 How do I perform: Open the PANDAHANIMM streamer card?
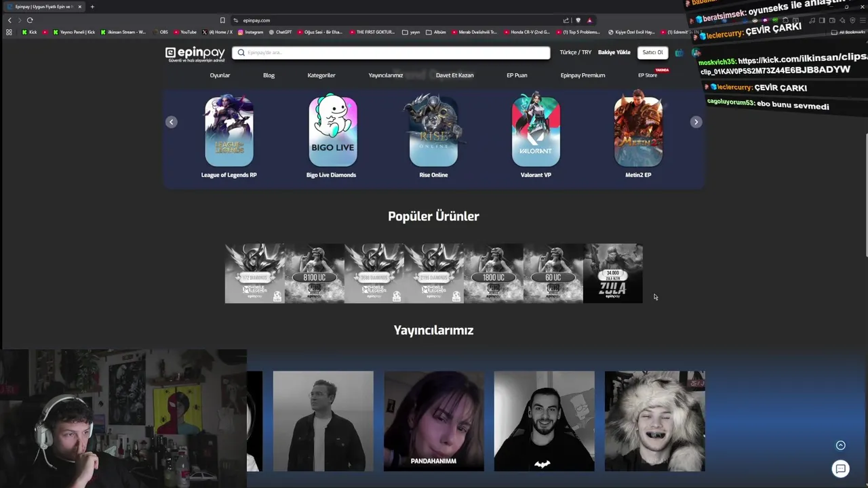click(434, 421)
